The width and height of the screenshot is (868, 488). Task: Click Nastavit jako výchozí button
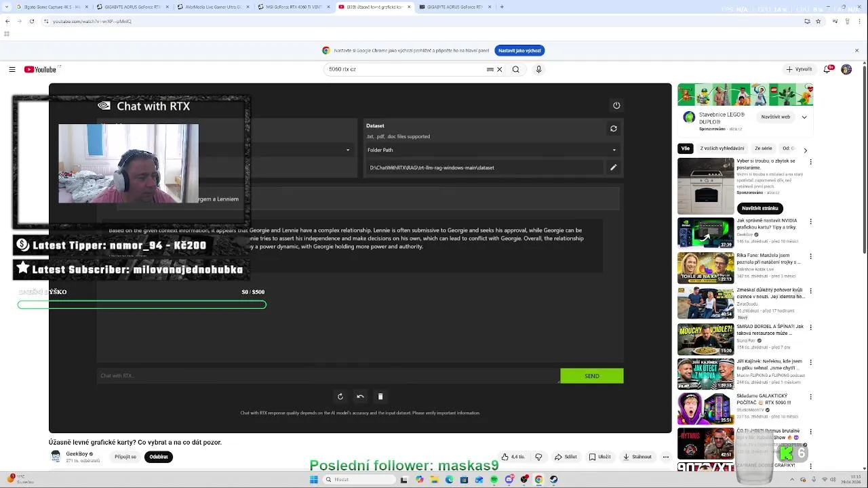519,50
